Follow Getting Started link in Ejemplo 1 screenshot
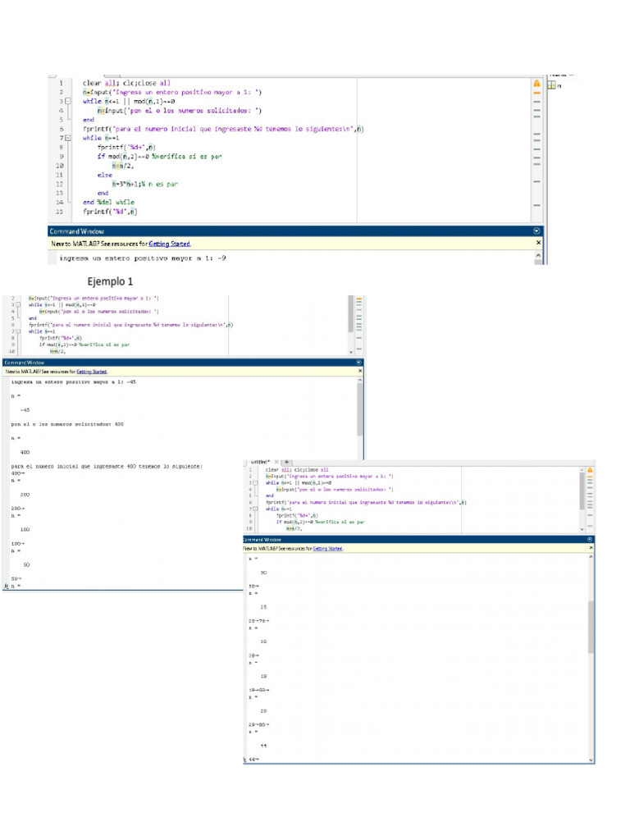 click(92, 372)
